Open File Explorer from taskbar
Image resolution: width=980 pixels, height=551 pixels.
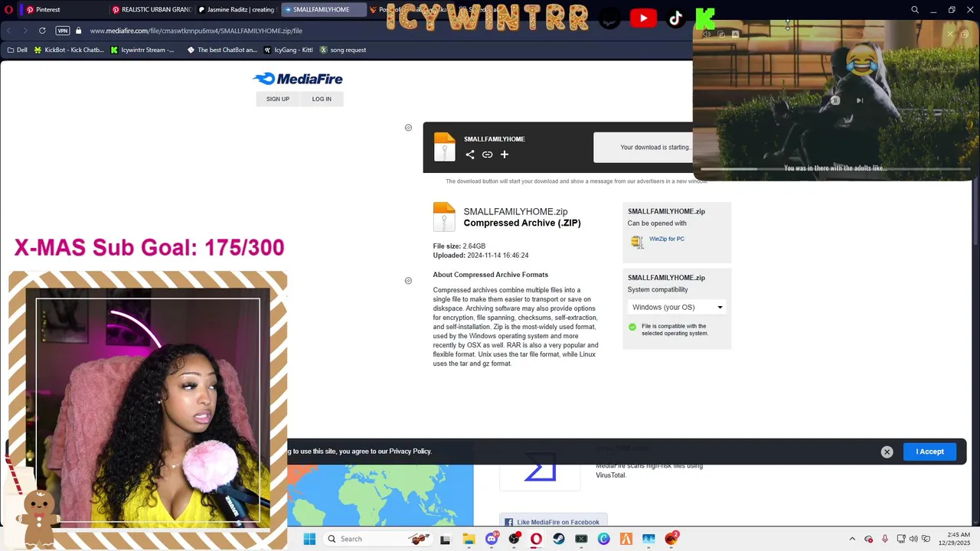pos(469,539)
